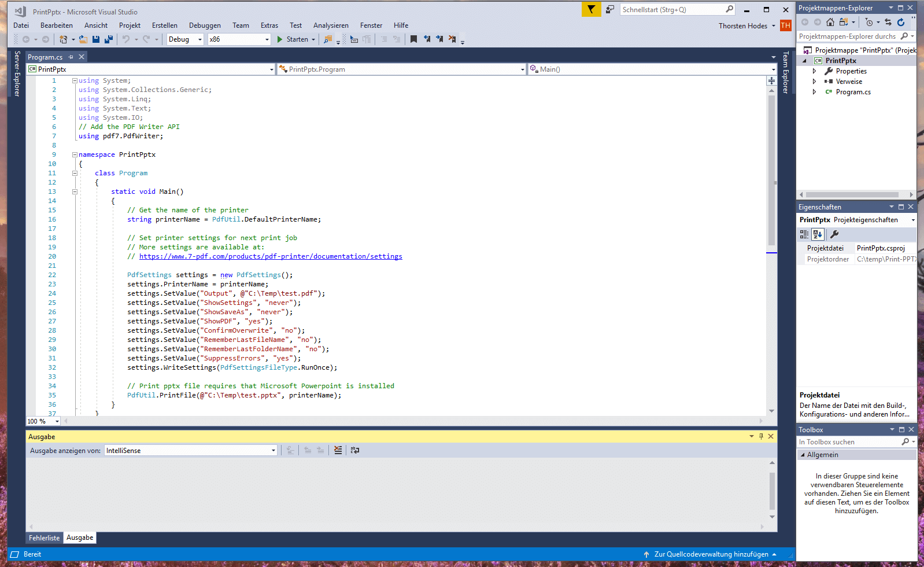Image resolution: width=924 pixels, height=567 pixels.
Task: Close the Program.cs tab
Action: tap(82, 57)
